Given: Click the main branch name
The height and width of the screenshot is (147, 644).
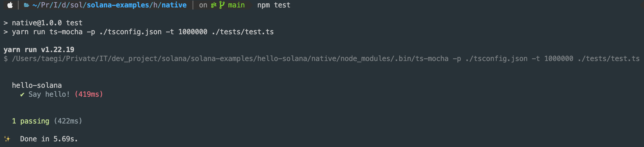Looking at the screenshot, I should (x=236, y=5).
